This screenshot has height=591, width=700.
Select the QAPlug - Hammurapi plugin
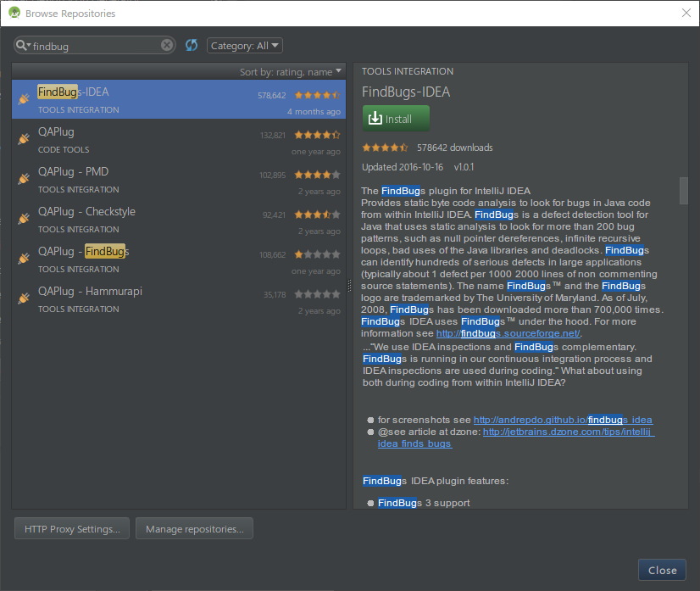[179, 298]
